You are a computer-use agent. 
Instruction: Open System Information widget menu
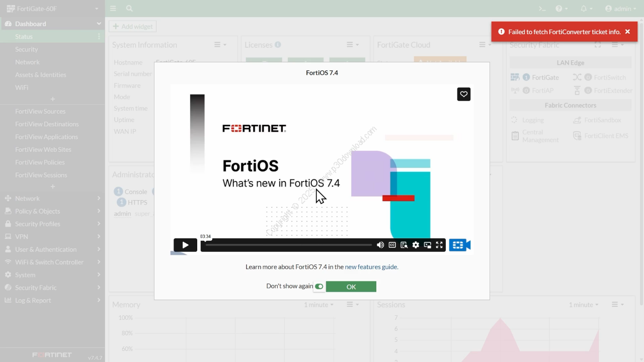[x=220, y=45]
